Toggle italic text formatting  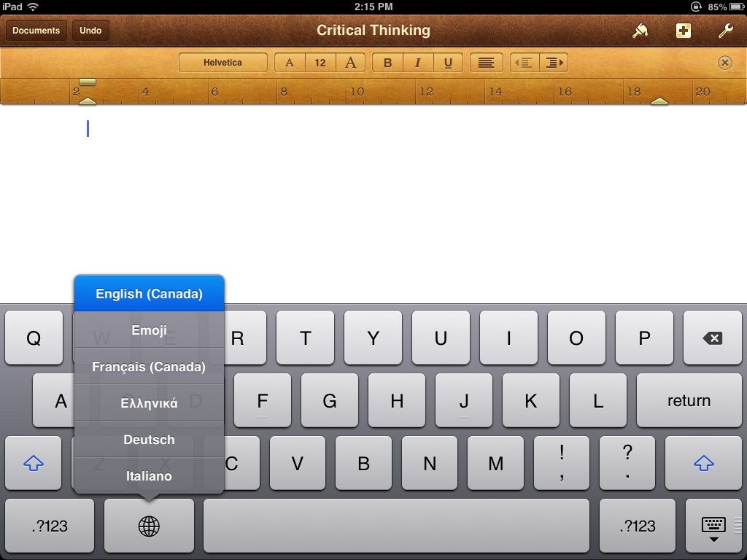click(417, 63)
